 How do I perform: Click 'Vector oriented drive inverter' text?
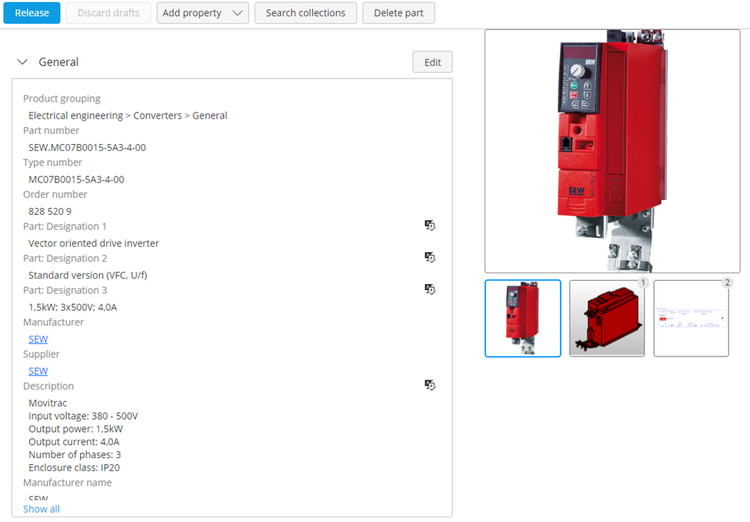tap(93, 244)
